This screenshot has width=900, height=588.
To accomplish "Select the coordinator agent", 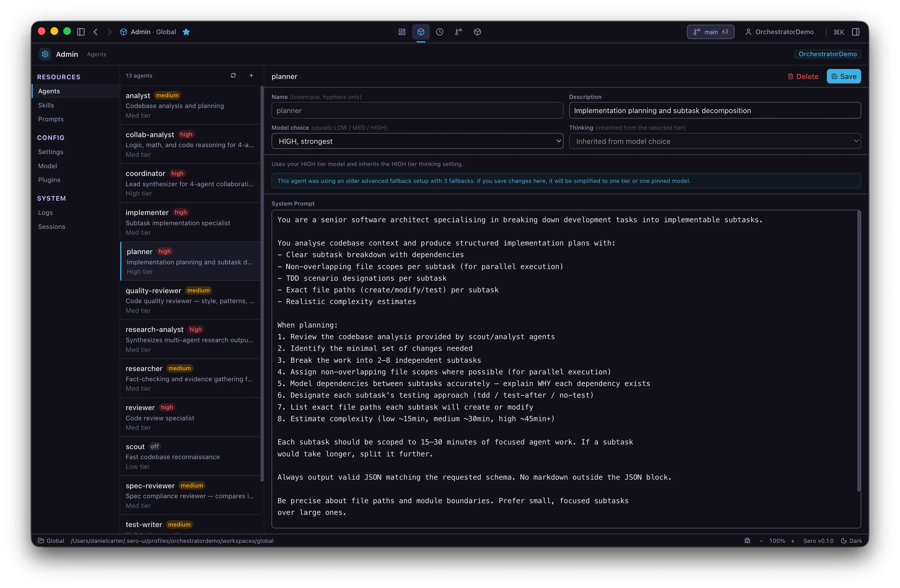I will coord(190,183).
